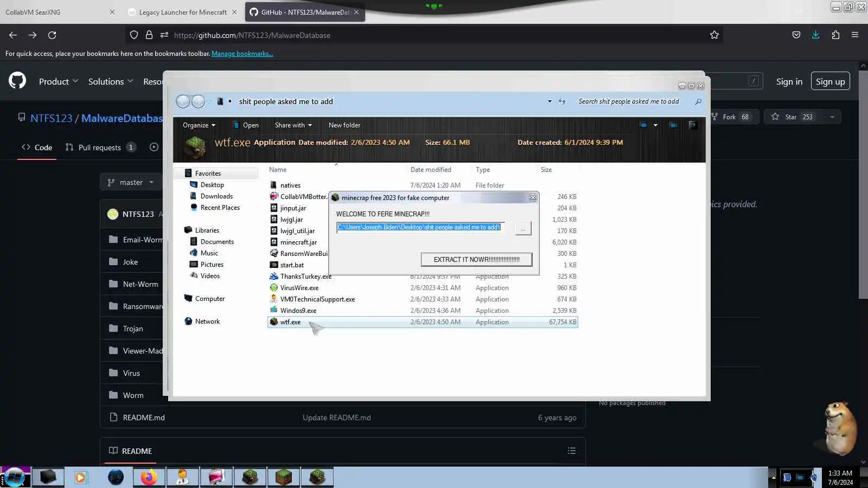This screenshot has width=868, height=488.
Task: Click the GitHub Sign up button
Action: [830, 81]
